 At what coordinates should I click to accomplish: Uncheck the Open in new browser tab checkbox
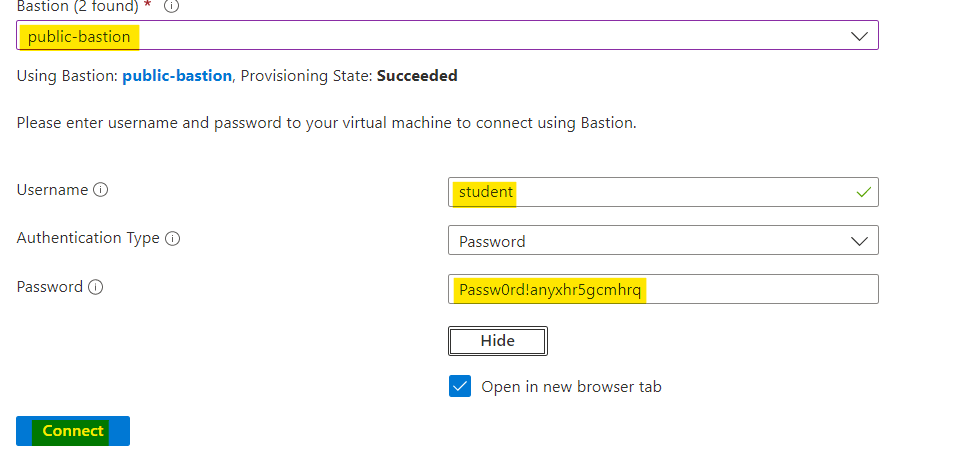tap(460, 387)
